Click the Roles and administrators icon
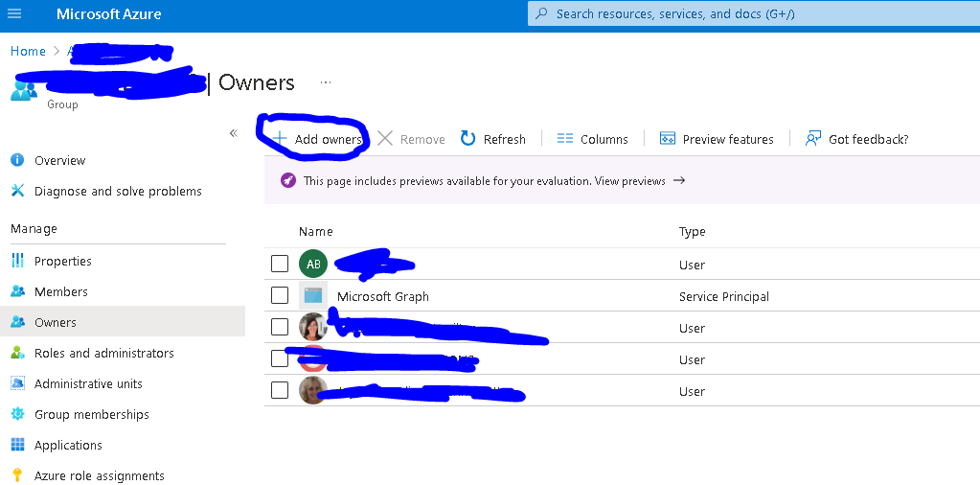The height and width of the screenshot is (485, 980). click(x=17, y=353)
